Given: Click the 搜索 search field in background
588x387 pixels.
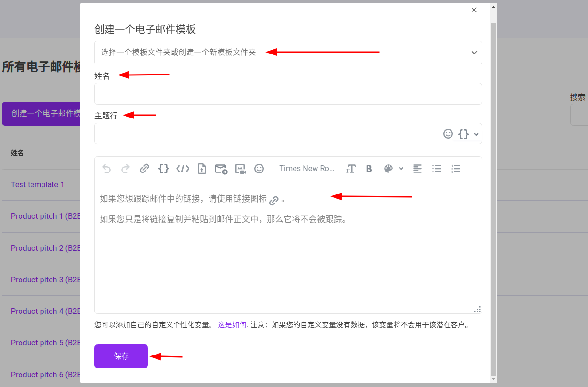Looking at the screenshot, I should [x=579, y=115].
